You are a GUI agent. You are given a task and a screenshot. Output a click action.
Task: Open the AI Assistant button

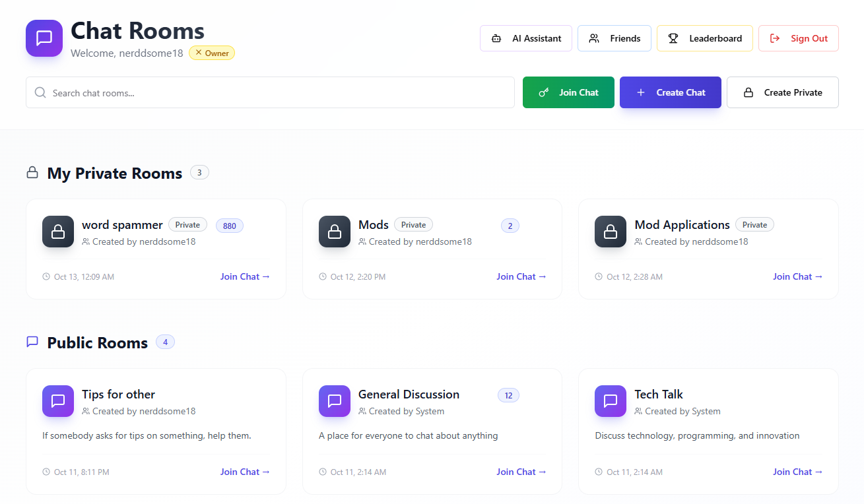pos(526,38)
